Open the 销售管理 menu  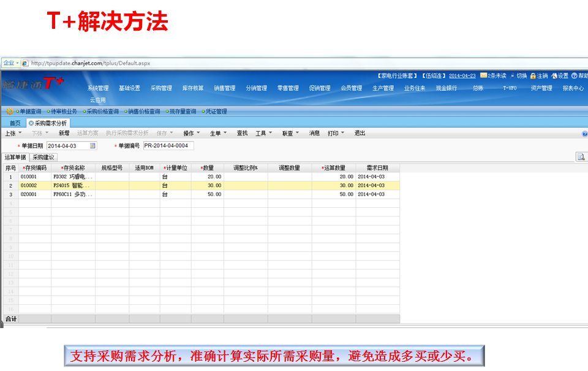tap(225, 88)
